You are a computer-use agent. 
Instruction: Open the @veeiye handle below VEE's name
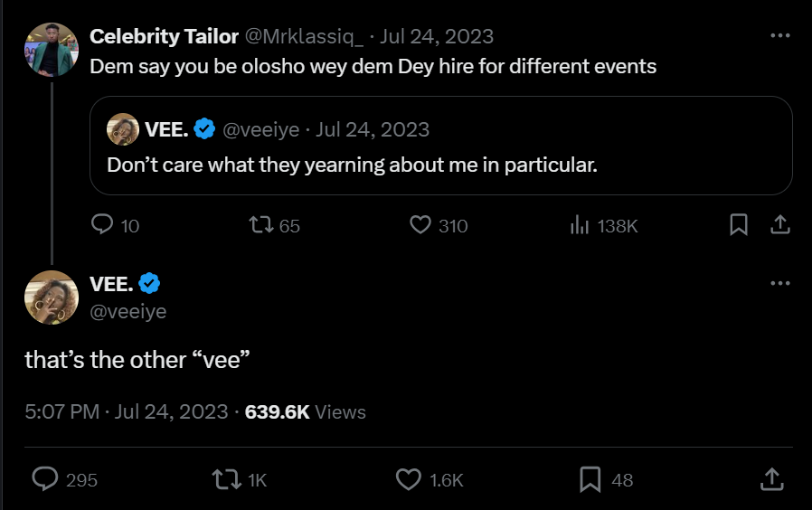(x=128, y=311)
